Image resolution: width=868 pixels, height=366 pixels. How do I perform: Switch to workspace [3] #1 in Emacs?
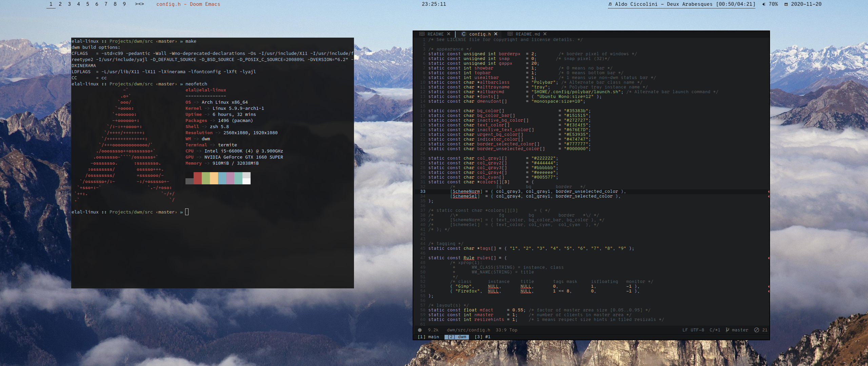[x=482, y=337]
